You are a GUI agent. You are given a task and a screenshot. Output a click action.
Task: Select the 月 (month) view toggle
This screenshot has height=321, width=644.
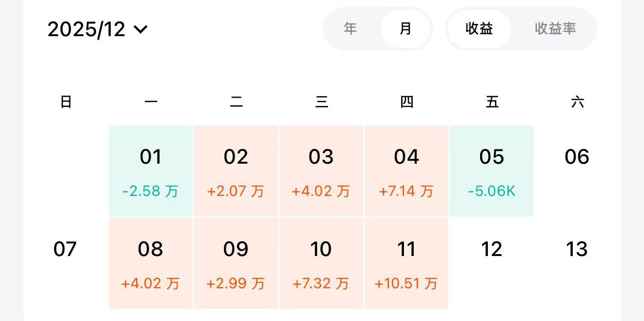(405, 29)
